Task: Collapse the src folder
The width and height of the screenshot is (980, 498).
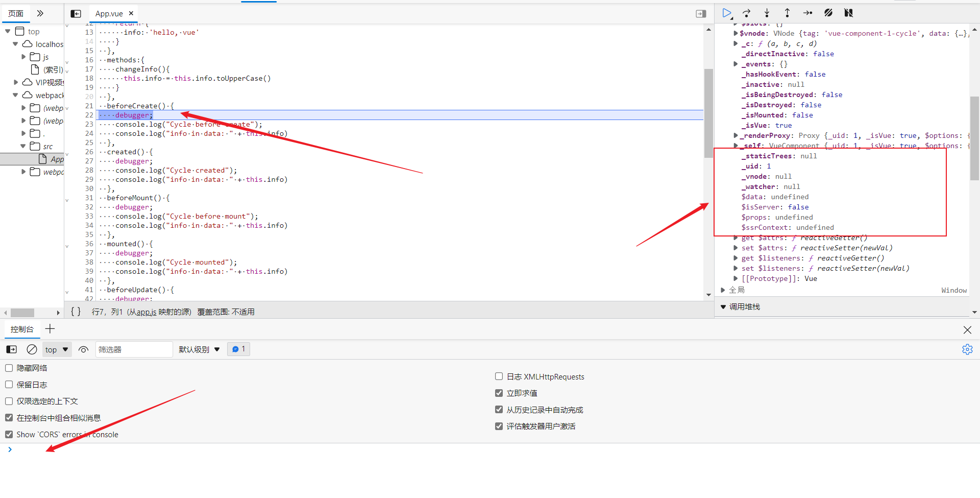Action: (23, 146)
